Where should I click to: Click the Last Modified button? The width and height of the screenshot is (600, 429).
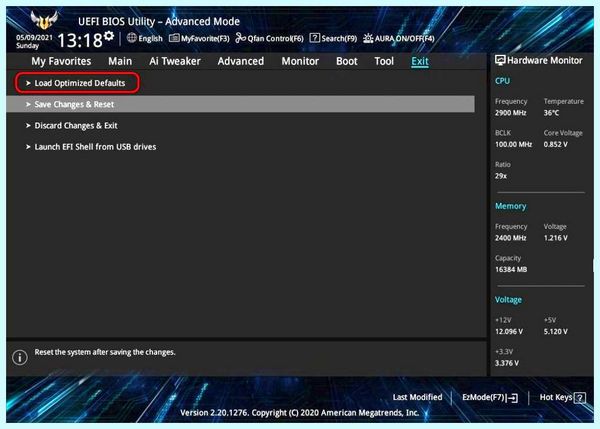click(417, 397)
